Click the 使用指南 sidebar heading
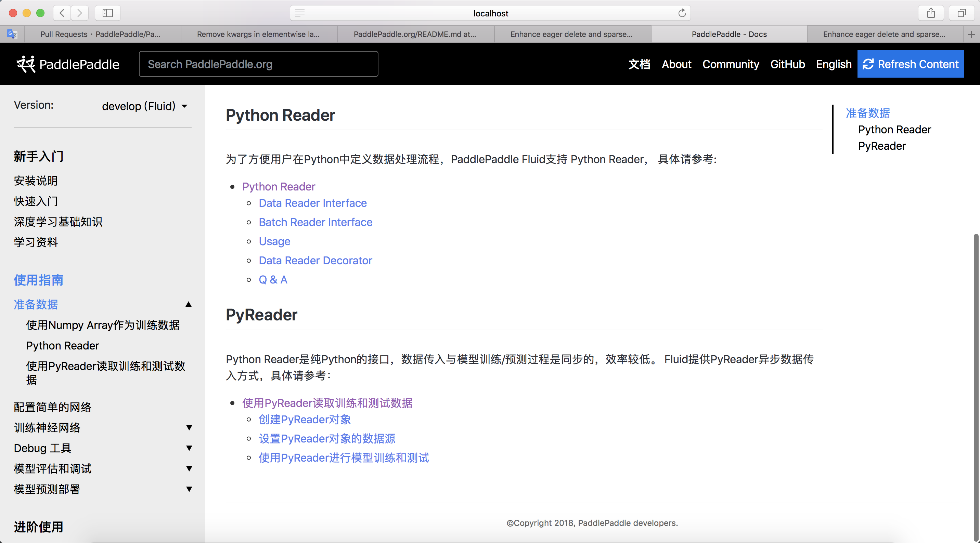Screen dimensions: 980x543 pos(38,280)
